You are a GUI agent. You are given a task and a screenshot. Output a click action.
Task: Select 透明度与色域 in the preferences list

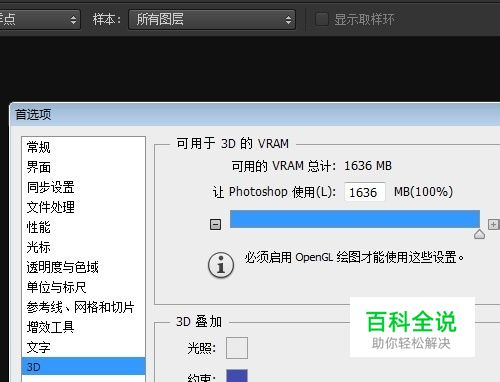83,267
